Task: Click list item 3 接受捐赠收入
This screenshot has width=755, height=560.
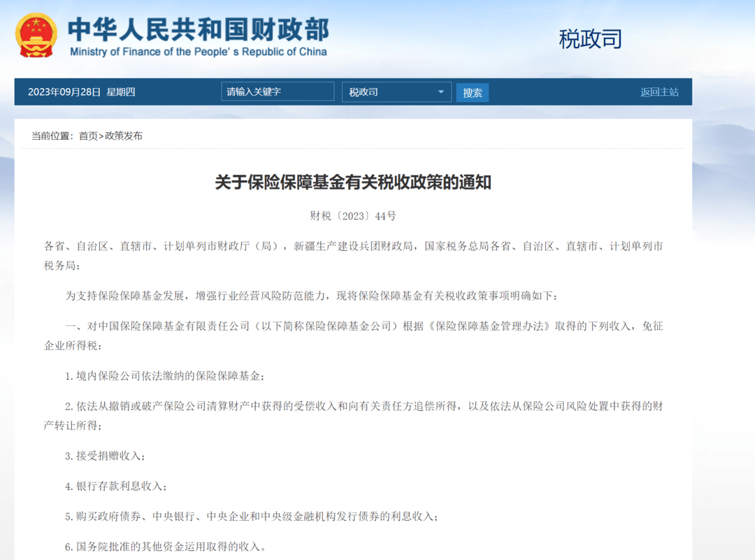Action: 106,456
